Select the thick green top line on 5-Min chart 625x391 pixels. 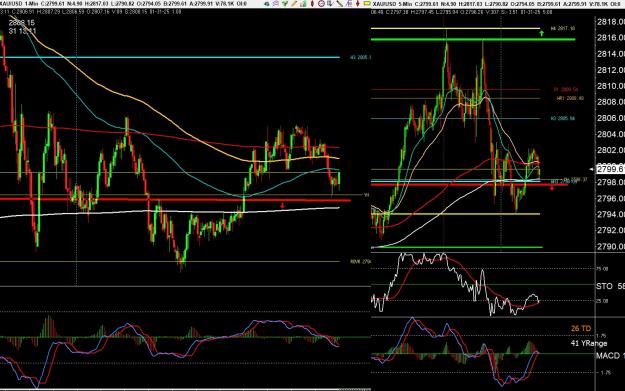pos(473,39)
